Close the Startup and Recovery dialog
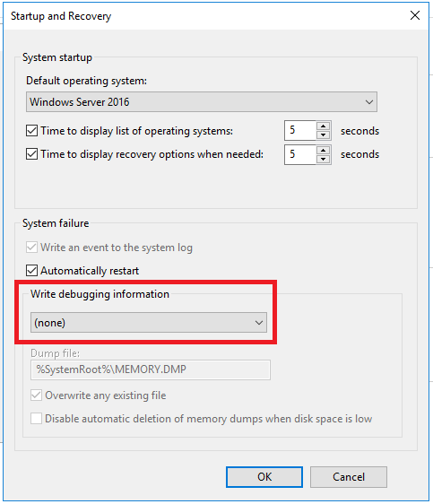This screenshot has width=433, height=504. pyautogui.click(x=415, y=15)
